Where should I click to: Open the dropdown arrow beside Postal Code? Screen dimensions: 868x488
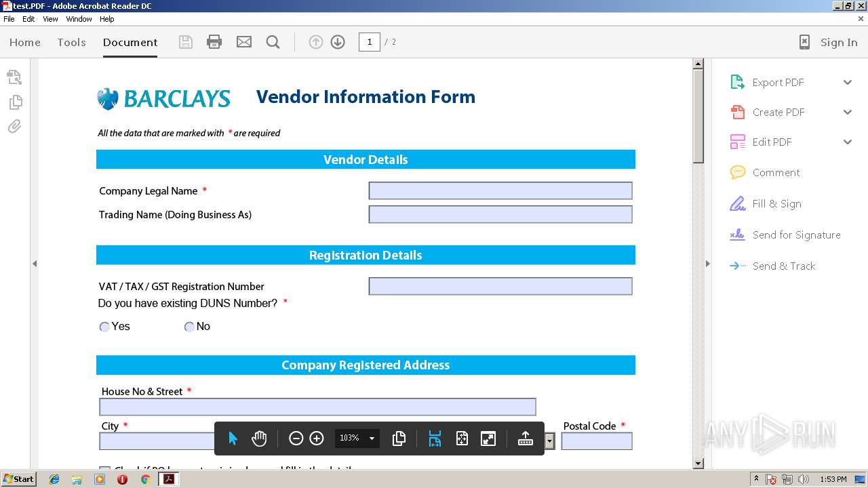[x=549, y=441]
